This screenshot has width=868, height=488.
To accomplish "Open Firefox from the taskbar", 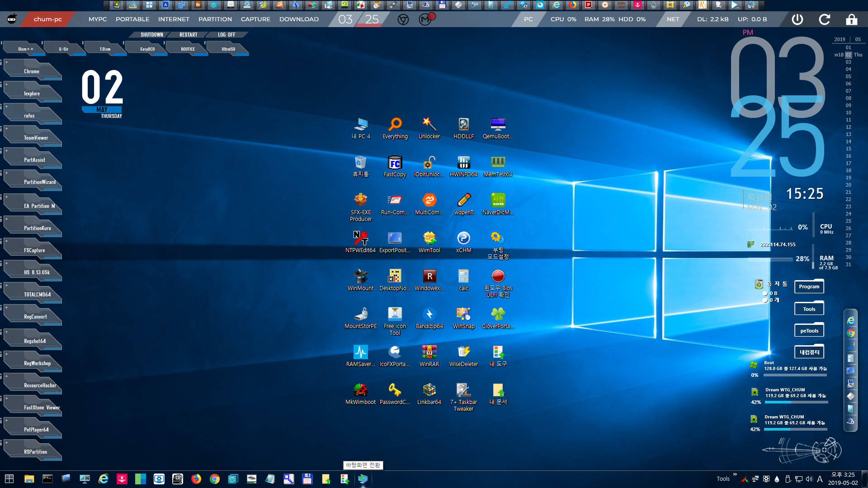I will click(196, 479).
